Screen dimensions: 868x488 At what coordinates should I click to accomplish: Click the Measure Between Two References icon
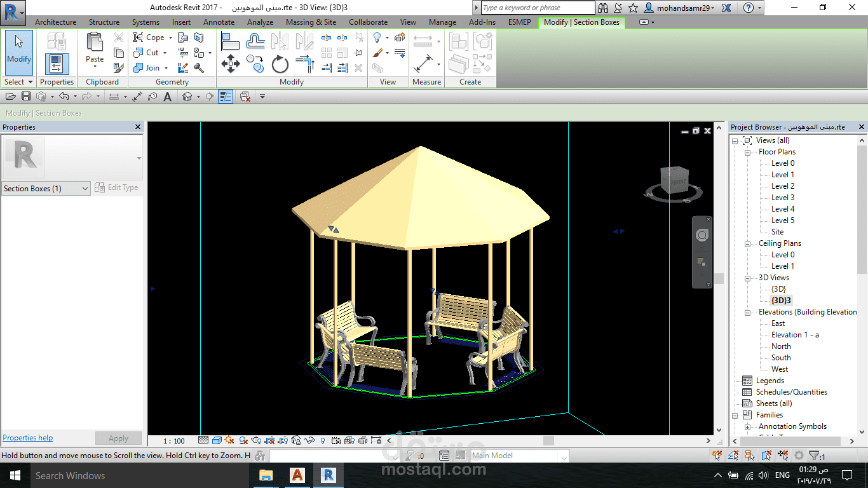coord(423,41)
